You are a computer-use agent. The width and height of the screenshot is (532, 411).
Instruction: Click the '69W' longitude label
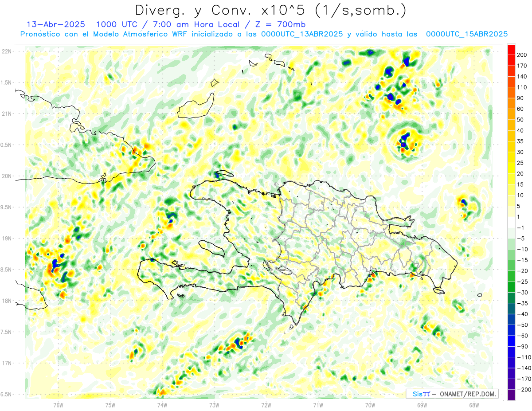pos(422,405)
